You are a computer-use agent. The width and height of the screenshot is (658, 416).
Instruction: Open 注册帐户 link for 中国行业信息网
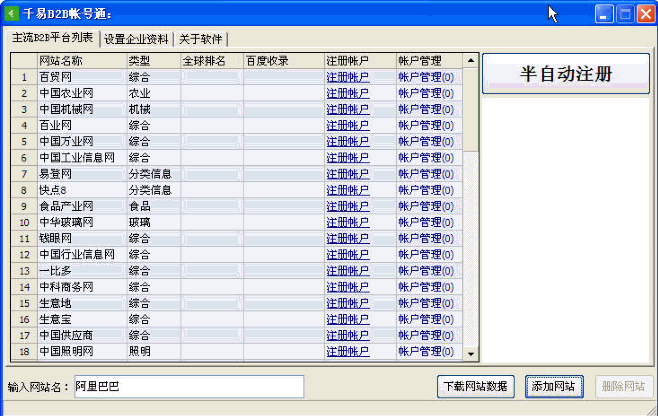348,255
